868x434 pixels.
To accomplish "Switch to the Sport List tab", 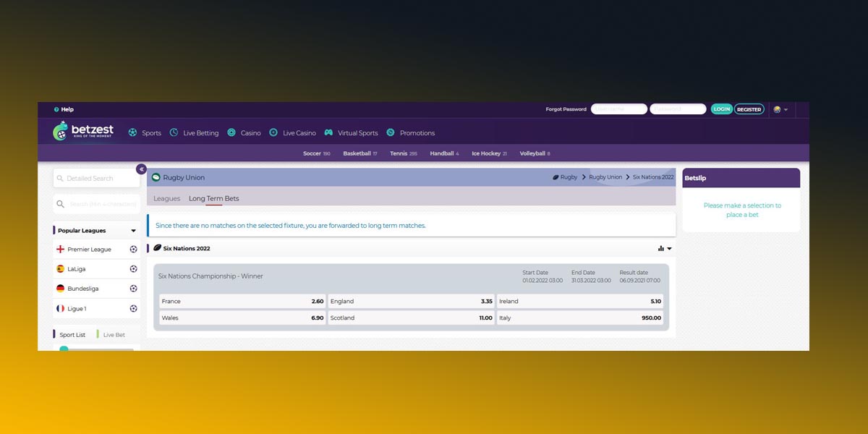I will (72, 335).
